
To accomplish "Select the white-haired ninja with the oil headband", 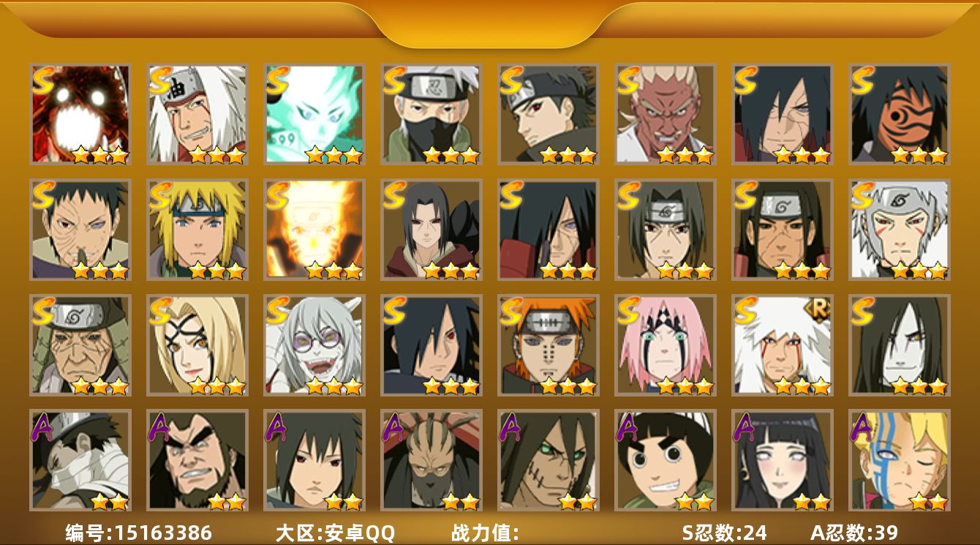I will pos(197,114).
